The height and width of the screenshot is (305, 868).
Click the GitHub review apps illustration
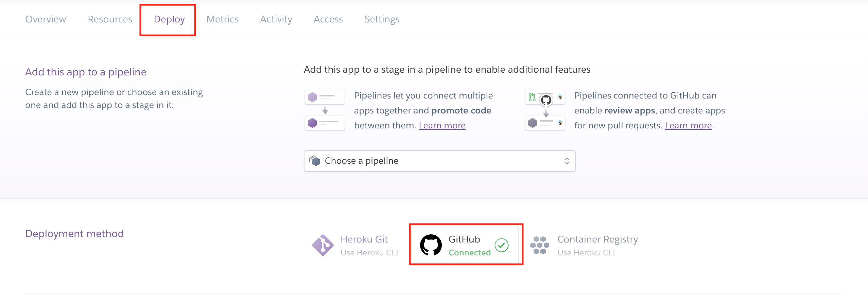coord(545,110)
